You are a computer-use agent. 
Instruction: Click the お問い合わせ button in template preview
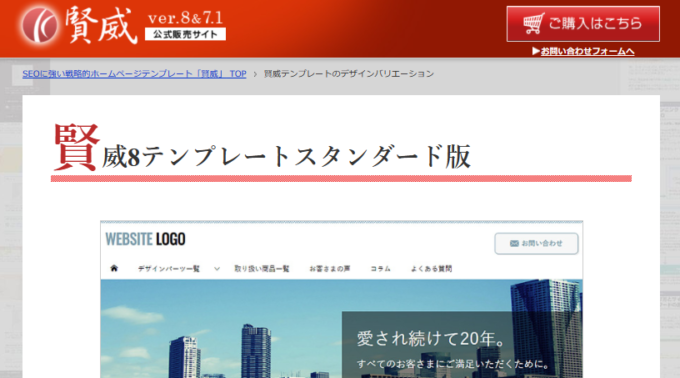536,244
